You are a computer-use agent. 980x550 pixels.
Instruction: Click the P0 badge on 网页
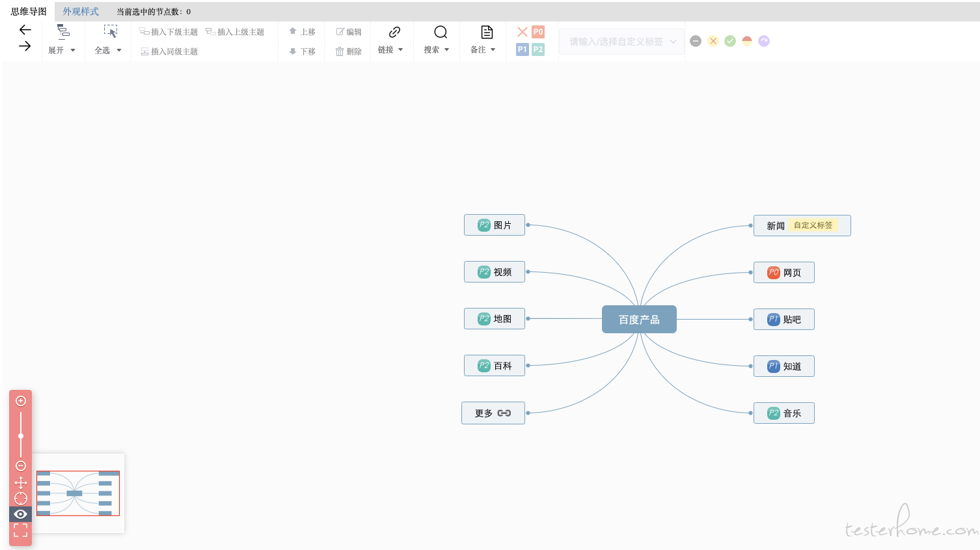click(x=773, y=273)
